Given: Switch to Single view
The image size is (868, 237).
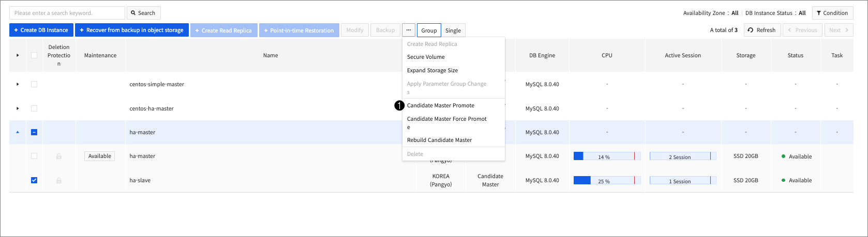Looking at the screenshot, I should coord(453,30).
